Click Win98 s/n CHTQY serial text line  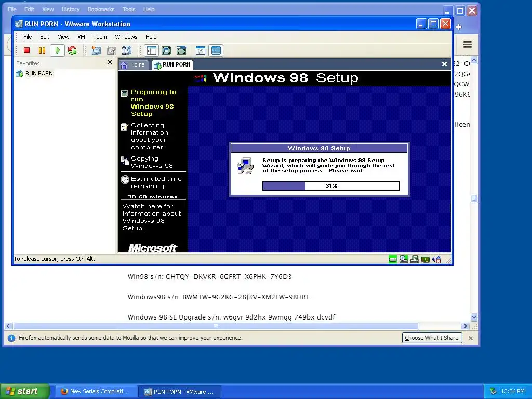pyautogui.click(x=209, y=276)
